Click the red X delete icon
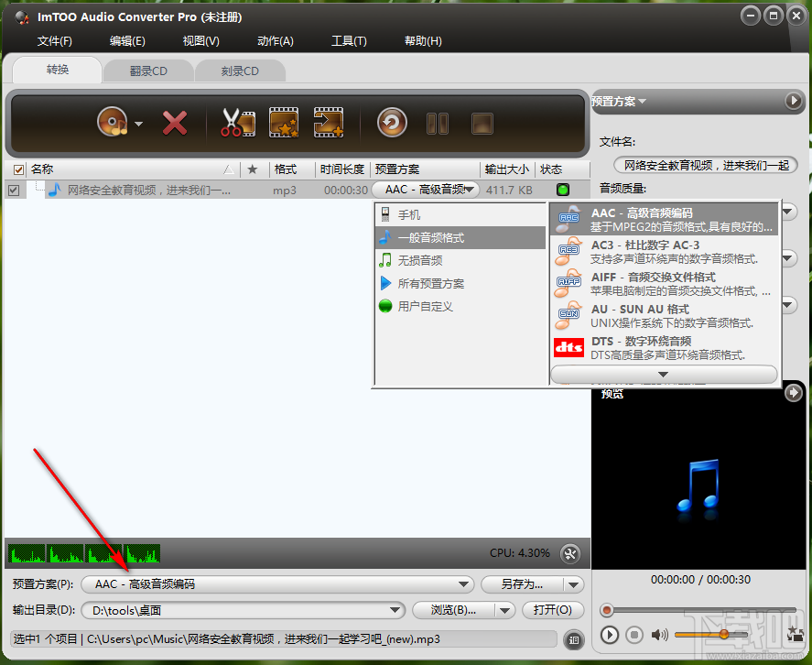This screenshot has width=812, height=665. pos(174,123)
